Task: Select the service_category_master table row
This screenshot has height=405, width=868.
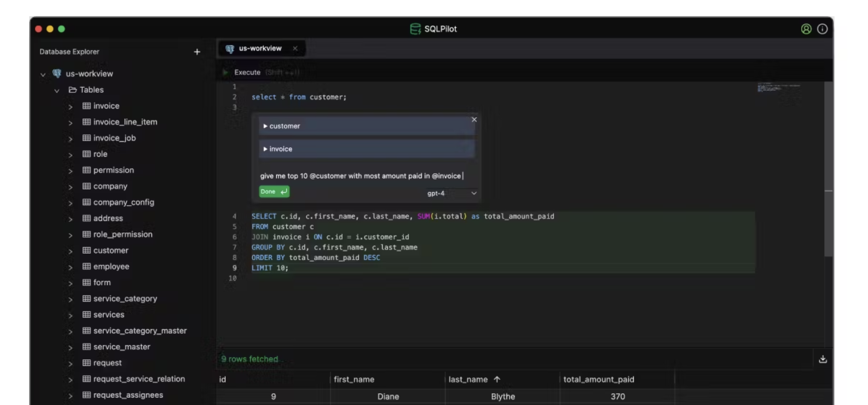Action: (x=140, y=331)
